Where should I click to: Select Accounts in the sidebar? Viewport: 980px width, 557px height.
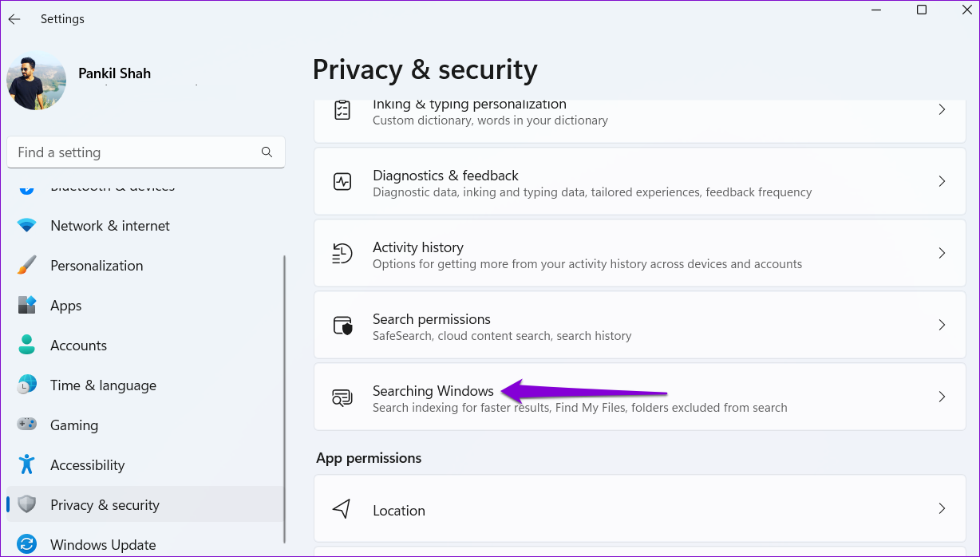pos(145,346)
